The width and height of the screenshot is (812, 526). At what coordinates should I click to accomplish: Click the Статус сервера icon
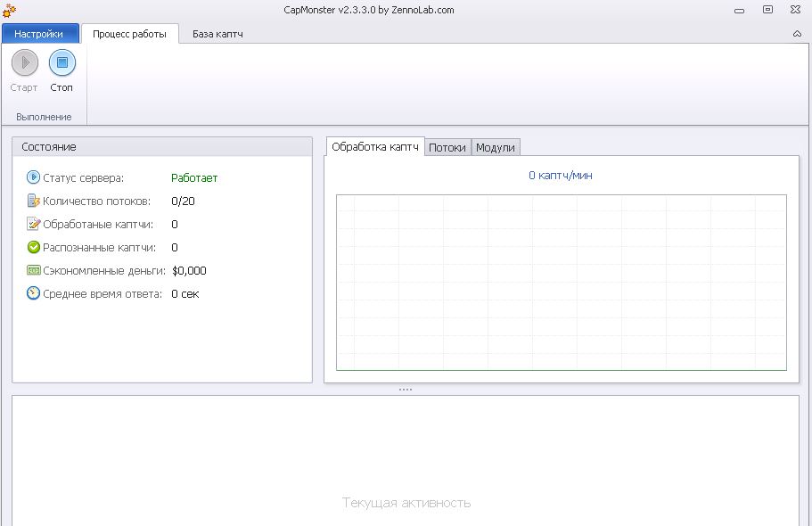point(33,177)
